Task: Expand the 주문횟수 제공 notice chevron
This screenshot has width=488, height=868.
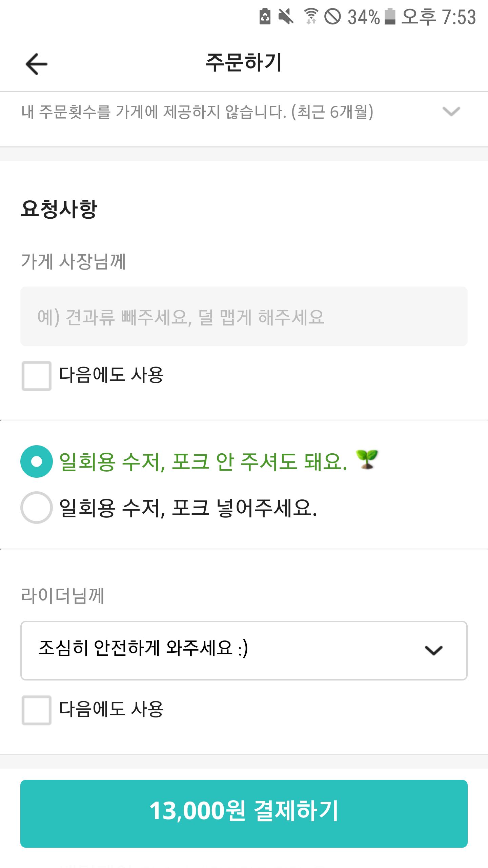Action: [x=451, y=112]
